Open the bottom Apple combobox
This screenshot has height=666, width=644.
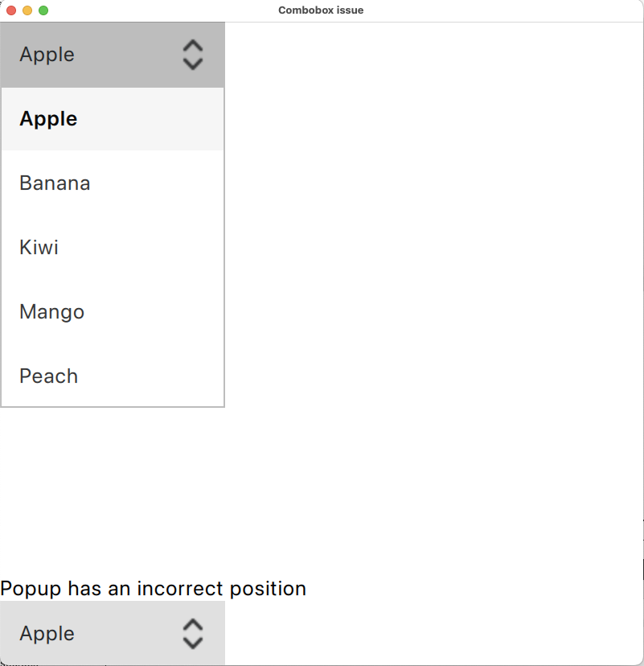click(x=113, y=633)
